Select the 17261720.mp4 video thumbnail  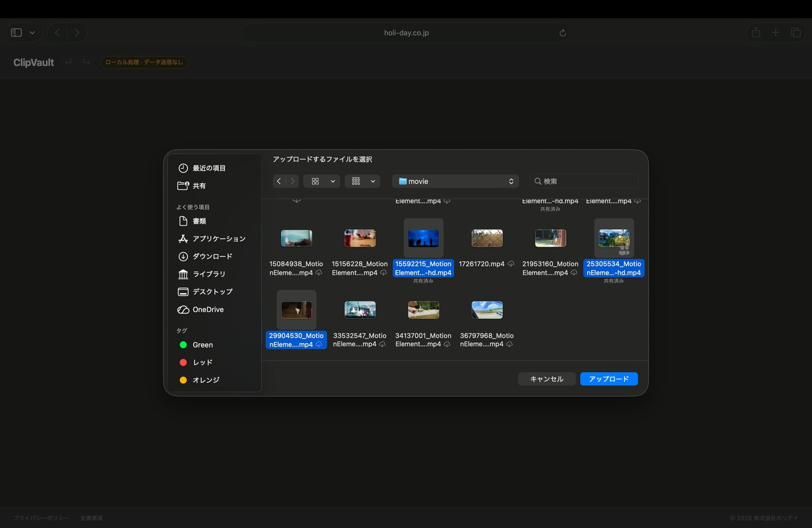click(x=487, y=238)
